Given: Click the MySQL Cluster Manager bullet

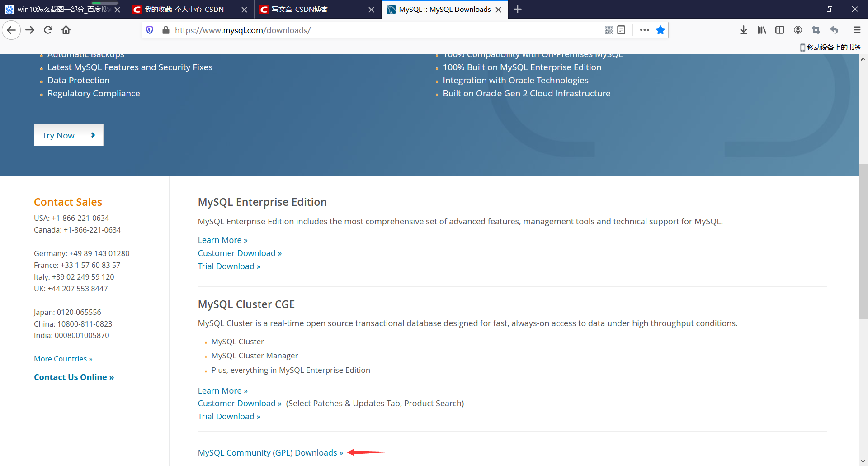Looking at the screenshot, I should [x=255, y=356].
